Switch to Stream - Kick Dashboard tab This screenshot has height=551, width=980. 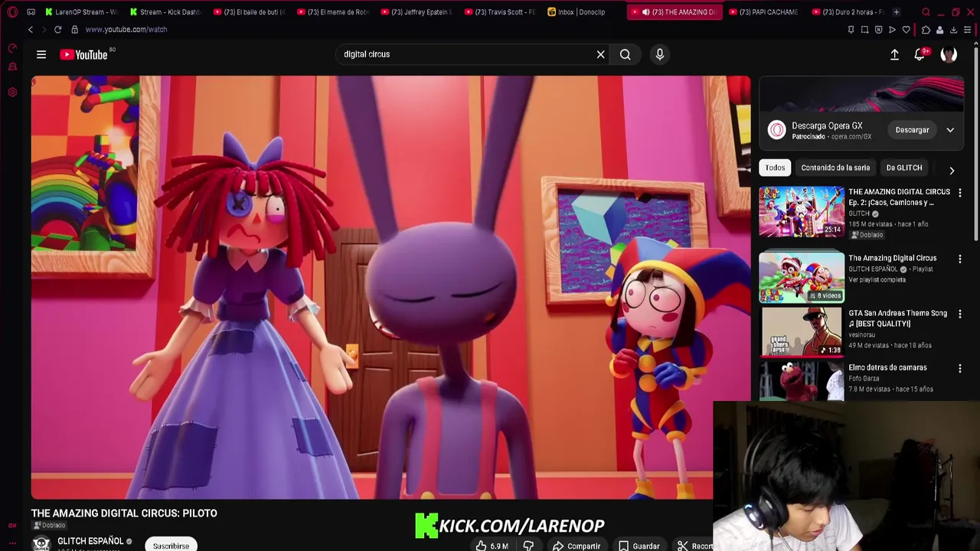166,12
